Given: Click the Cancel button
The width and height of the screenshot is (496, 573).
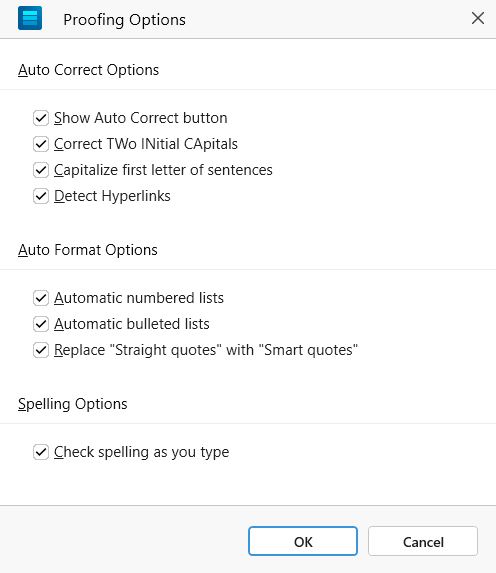Looking at the screenshot, I should point(423,541).
